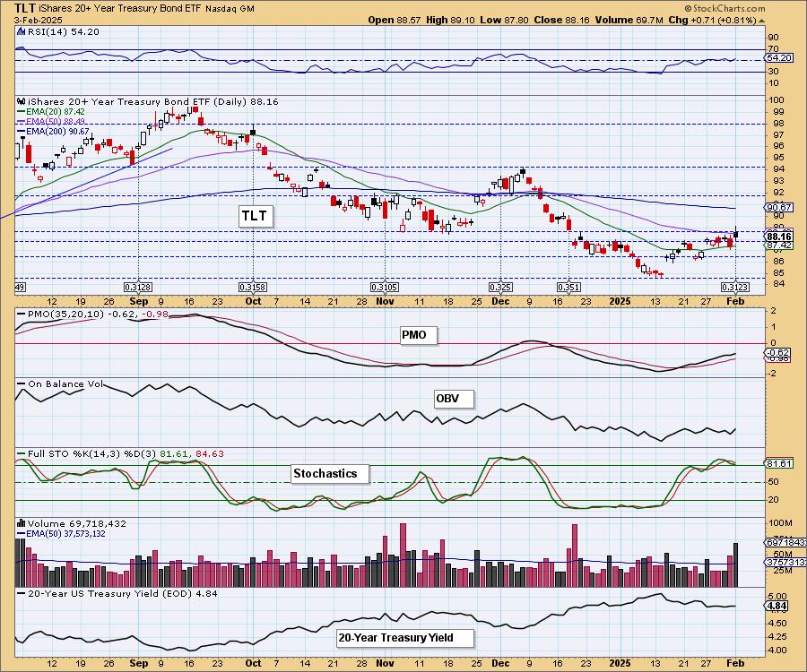
Task: Click the 0.3128 marker label near Sep
Action: pos(138,288)
